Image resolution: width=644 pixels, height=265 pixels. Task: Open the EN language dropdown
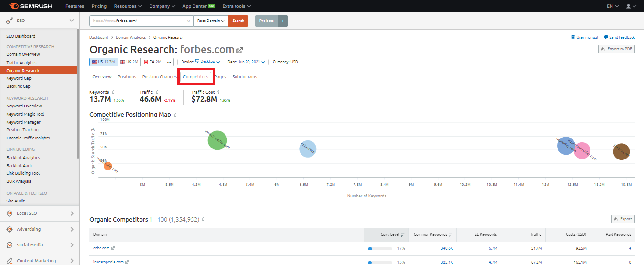pos(612,6)
